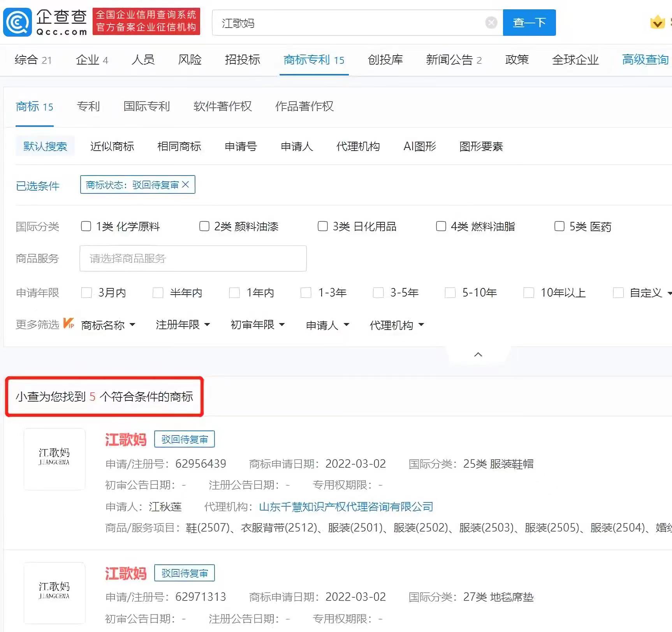Choose AI图形 search mode
The image size is (672, 632).
tap(420, 146)
